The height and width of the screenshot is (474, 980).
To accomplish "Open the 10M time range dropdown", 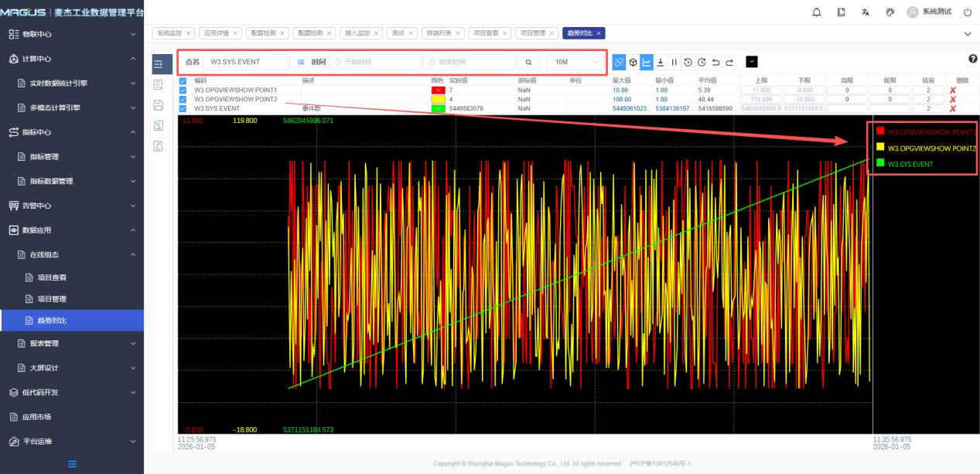I will [x=577, y=62].
